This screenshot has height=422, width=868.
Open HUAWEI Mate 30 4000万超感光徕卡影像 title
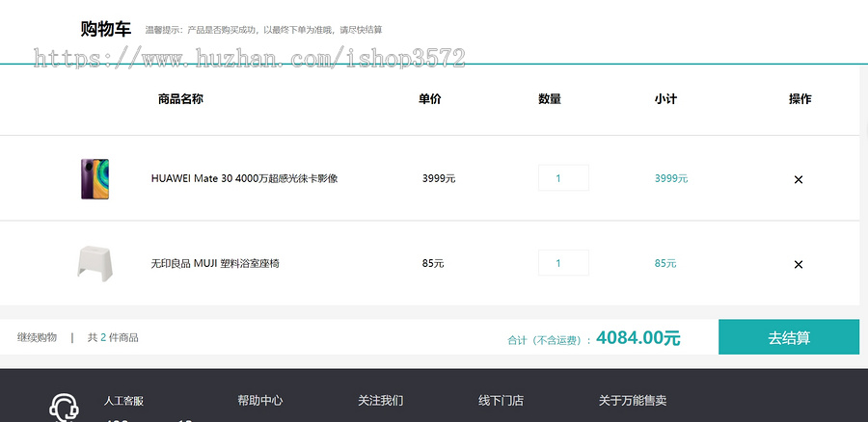244,178
